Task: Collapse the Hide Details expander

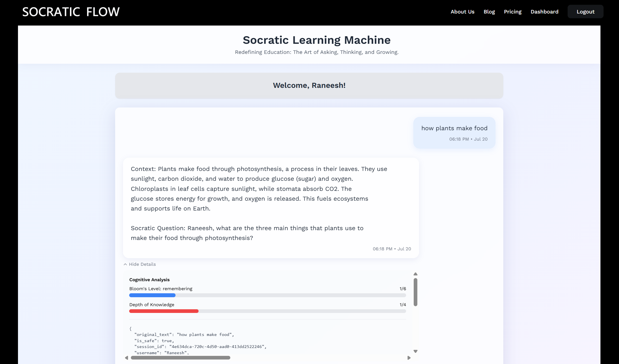Action: [140, 264]
